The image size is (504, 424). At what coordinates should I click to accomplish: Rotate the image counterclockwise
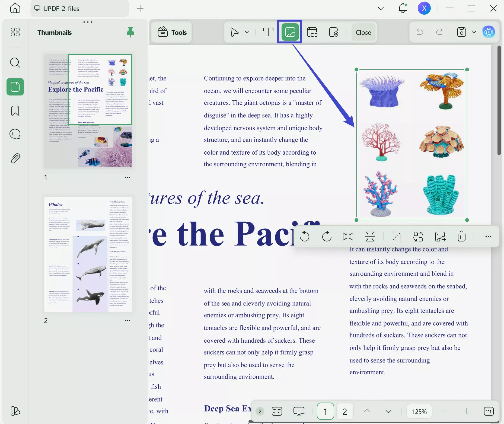pos(305,236)
